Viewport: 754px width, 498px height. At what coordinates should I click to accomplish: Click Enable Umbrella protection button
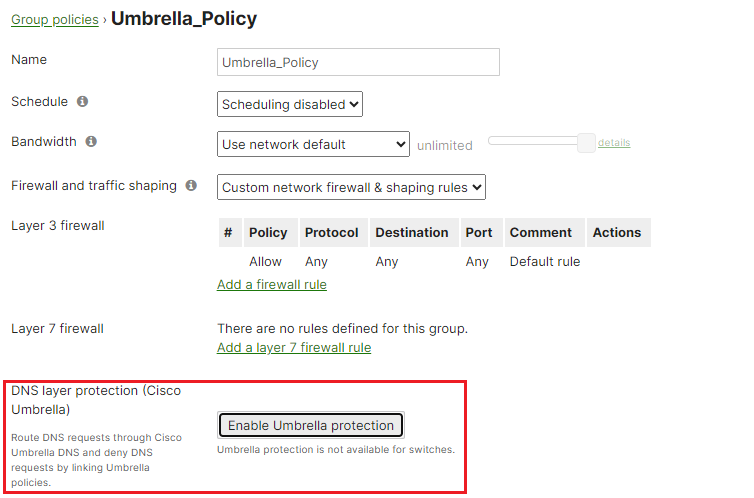[311, 425]
